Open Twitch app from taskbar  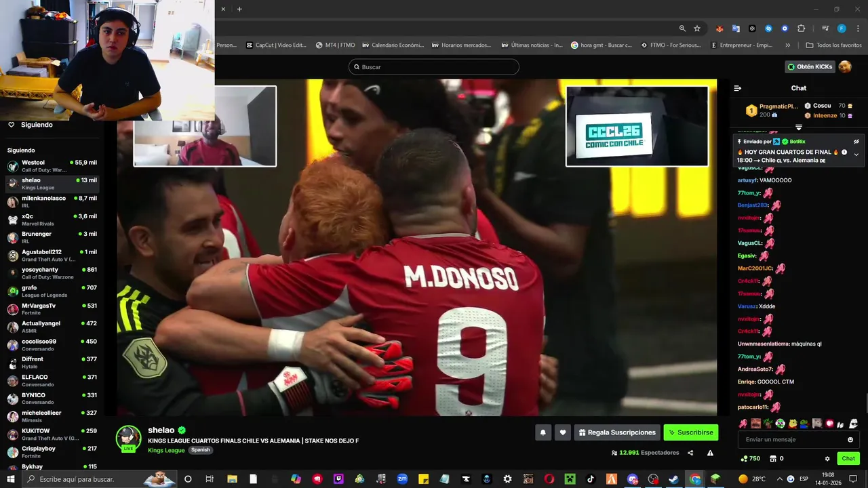click(x=338, y=479)
